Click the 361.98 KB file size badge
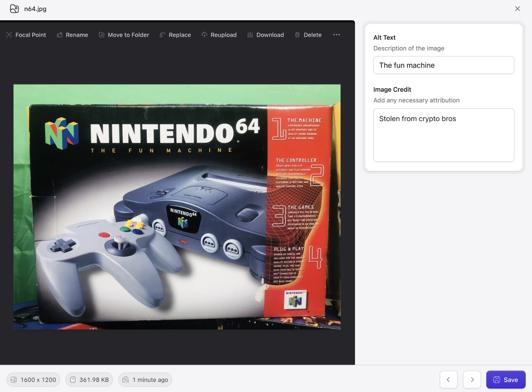Image resolution: width=532 pixels, height=392 pixels. coord(89,380)
